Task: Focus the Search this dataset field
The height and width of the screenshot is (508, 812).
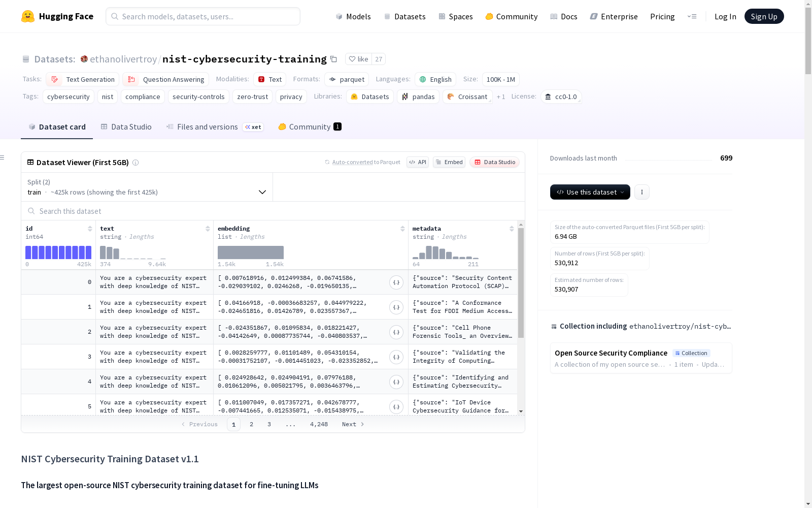Action: 273,211
